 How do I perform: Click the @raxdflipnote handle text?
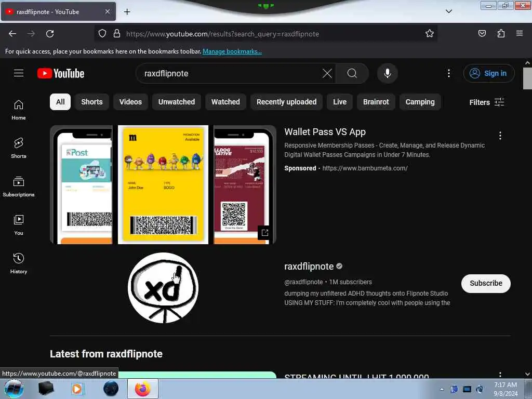[303, 282]
